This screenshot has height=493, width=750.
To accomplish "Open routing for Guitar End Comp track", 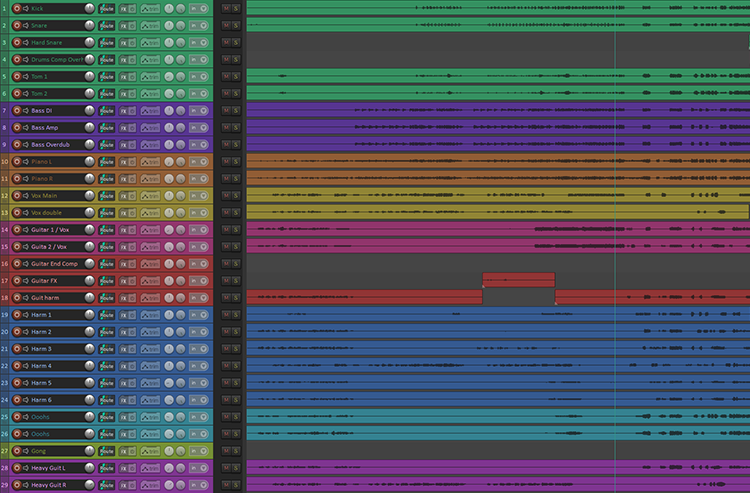I will pos(106,264).
